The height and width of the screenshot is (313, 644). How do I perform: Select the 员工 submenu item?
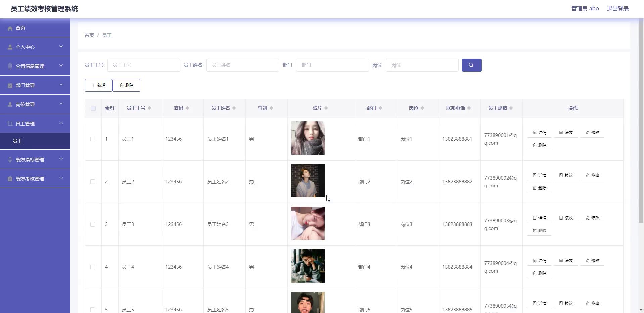[x=17, y=141]
